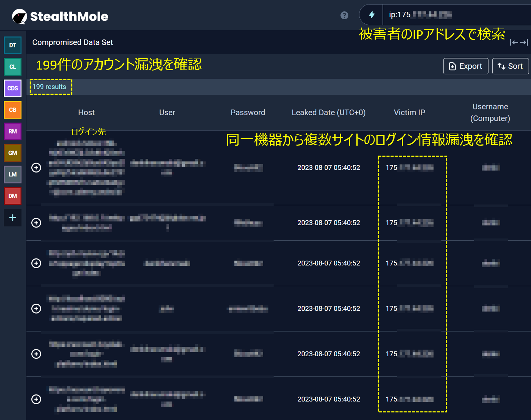
Task: Toggle panel width arrows icon
Action: click(519, 42)
